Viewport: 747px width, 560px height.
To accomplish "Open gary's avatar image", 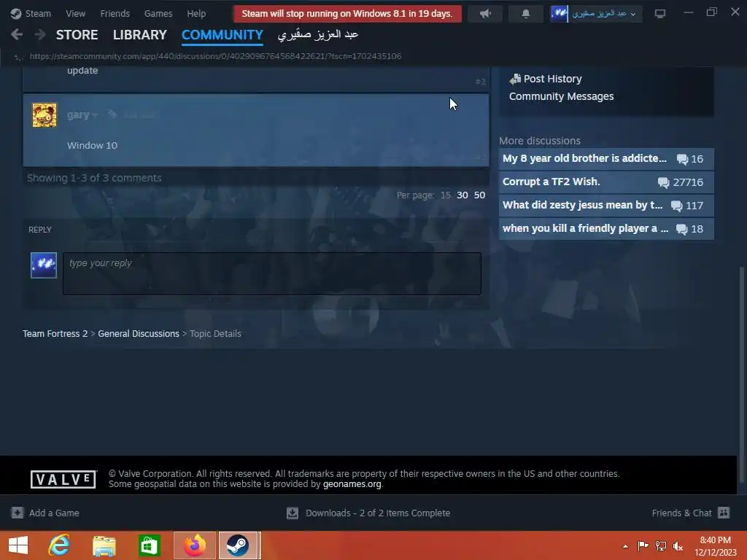I will coord(44,114).
